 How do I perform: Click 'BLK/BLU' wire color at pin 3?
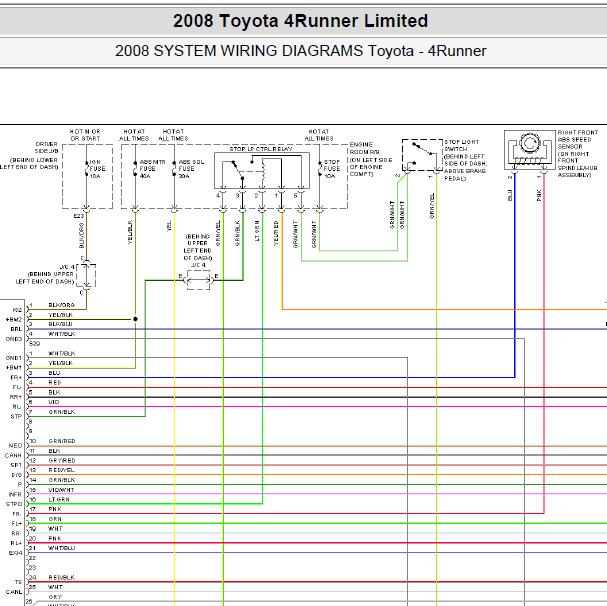click(x=60, y=324)
